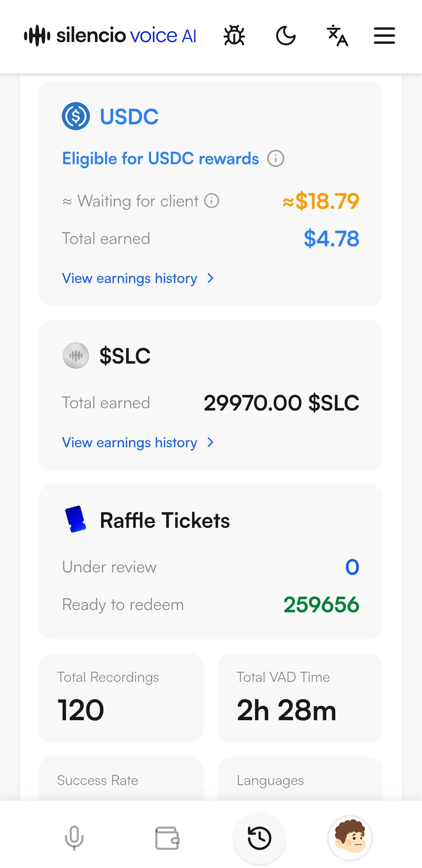Open View earnings history under $SLC
The height and width of the screenshot is (868, 422).
click(129, 443)
